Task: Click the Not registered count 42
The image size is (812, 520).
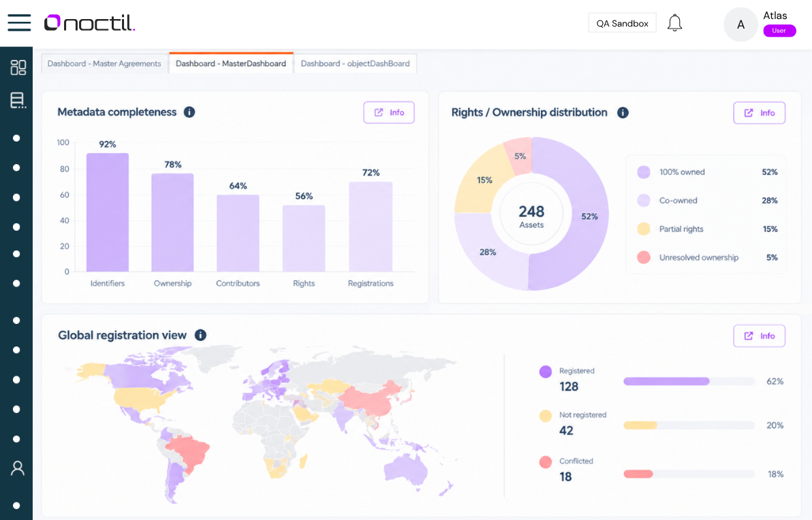Action: [566, 430]
